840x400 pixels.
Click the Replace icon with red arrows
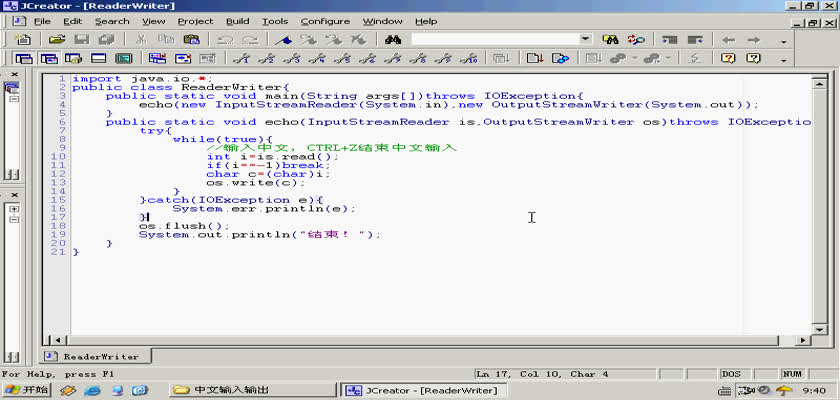coord(636,40)
